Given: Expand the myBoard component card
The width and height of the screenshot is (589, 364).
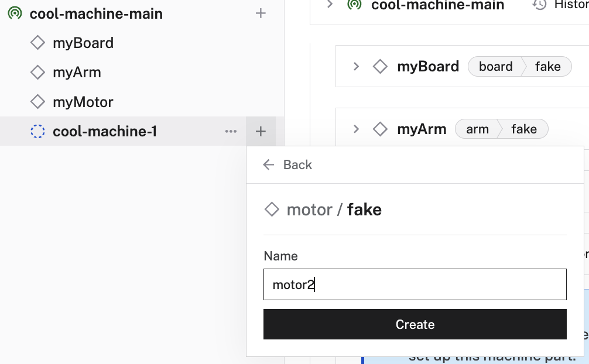Looking at the screenshot, I should point(358,66).
